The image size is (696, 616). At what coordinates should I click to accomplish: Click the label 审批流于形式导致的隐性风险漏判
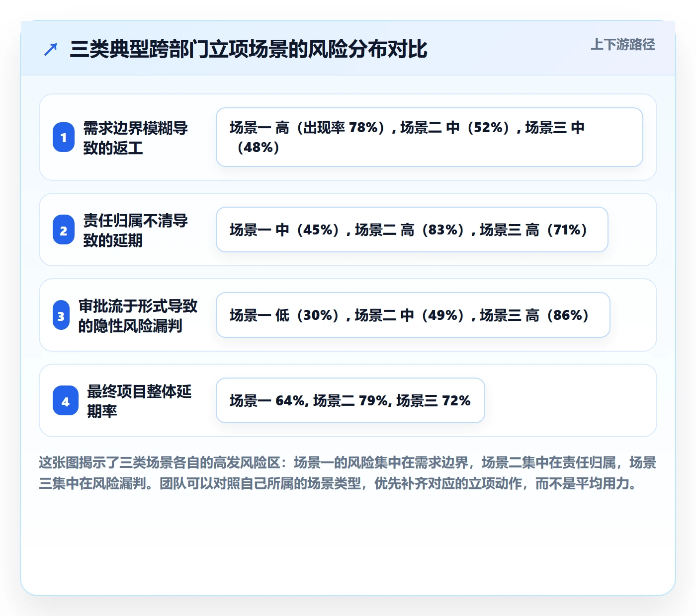point(138,315)
